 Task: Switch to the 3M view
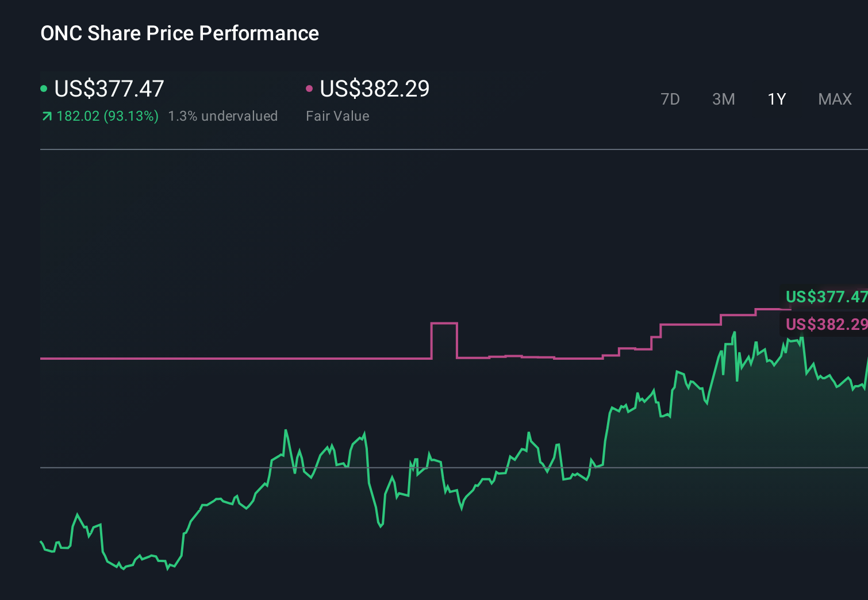point(723,99)
